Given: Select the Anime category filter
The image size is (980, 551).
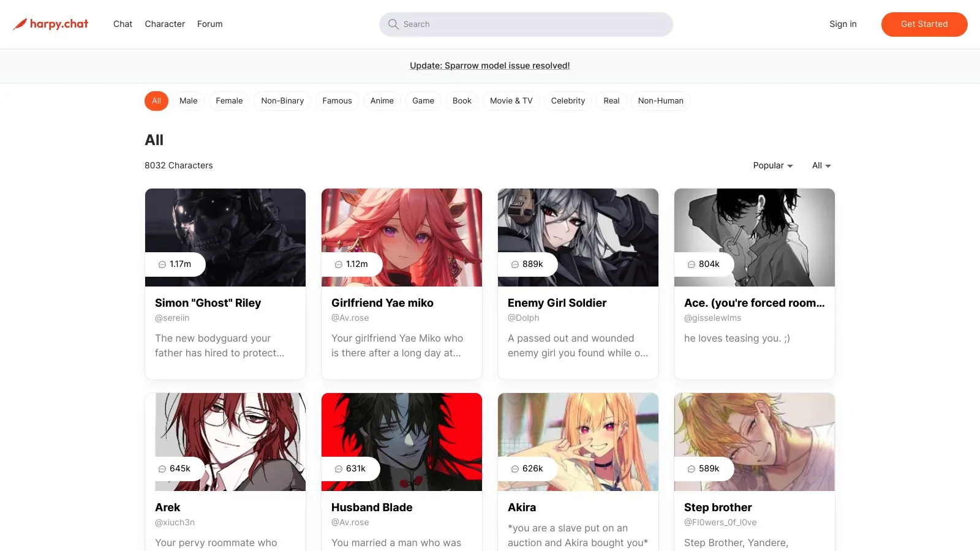Looking at the screenshot, I should [x=382, y=100].
